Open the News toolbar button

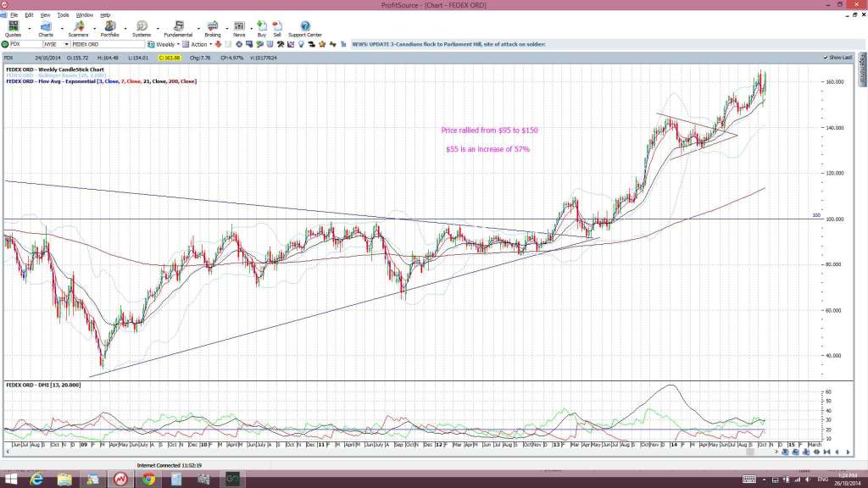pyautogui.click(x=239, y=29)
